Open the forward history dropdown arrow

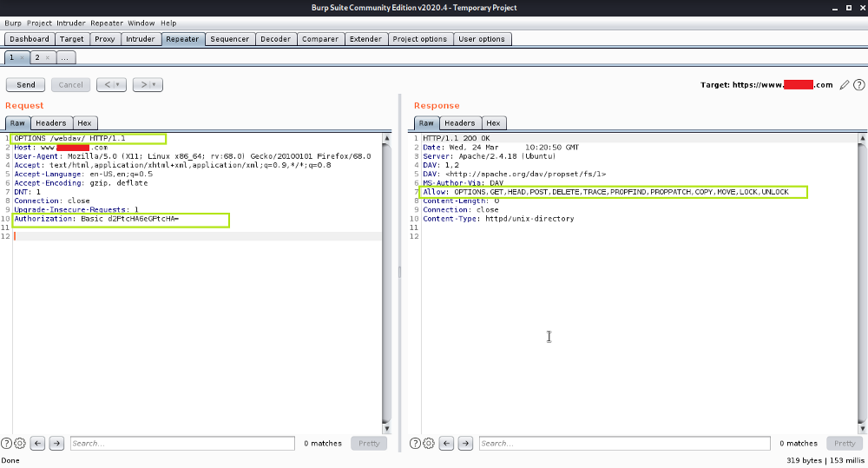click(155, 85)
